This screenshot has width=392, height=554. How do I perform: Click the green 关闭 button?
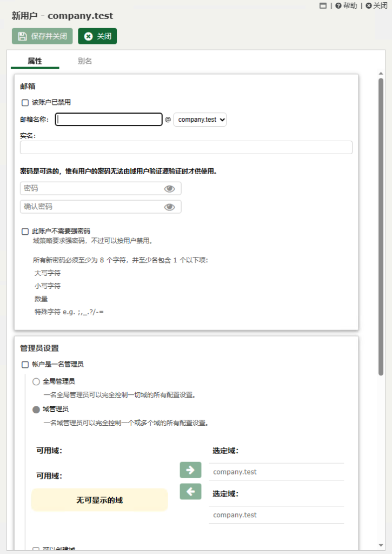click(97, 36)
